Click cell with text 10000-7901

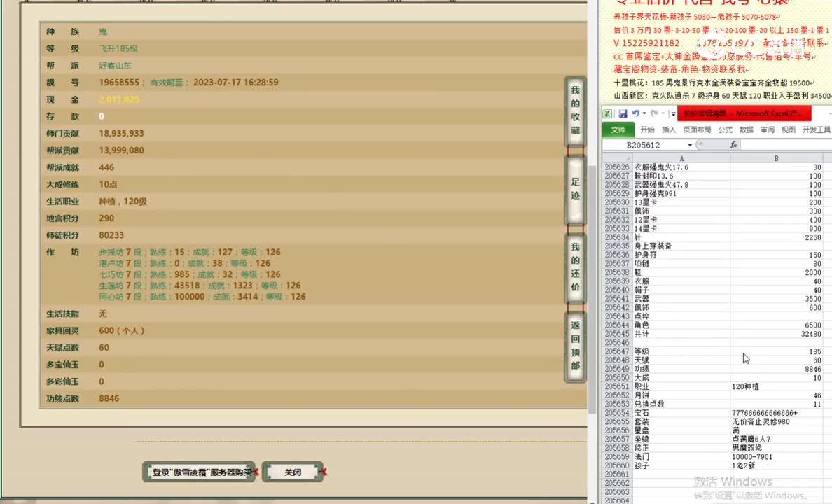[x=776, y=457]
